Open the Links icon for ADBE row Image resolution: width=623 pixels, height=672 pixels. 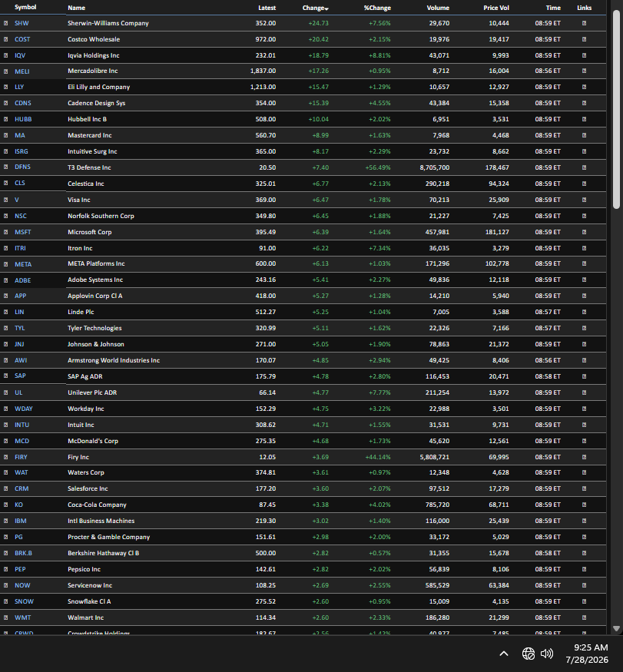pos(584,280)
